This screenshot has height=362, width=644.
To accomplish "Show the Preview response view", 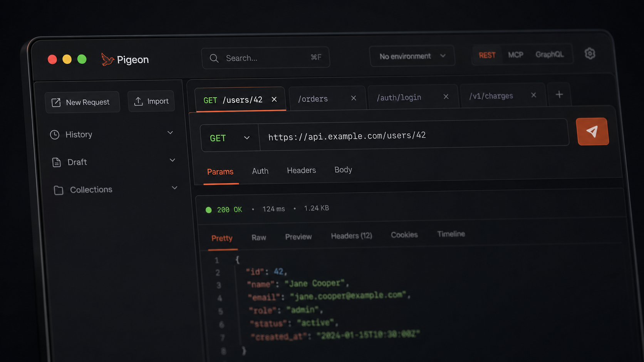I will tap(299, 237).
